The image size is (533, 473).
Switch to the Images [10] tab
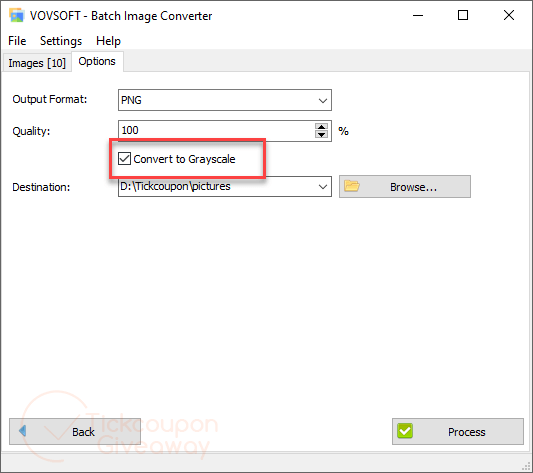(37, 63)
